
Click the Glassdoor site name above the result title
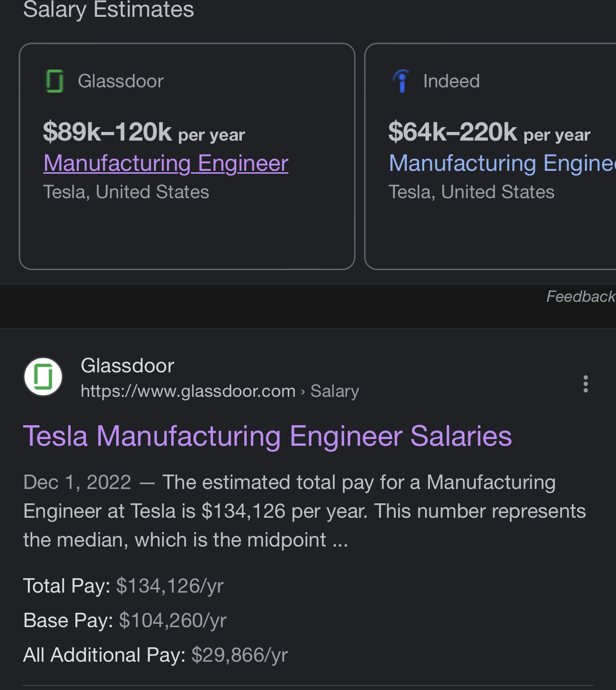pyautogui.click(x=127, y=366)
